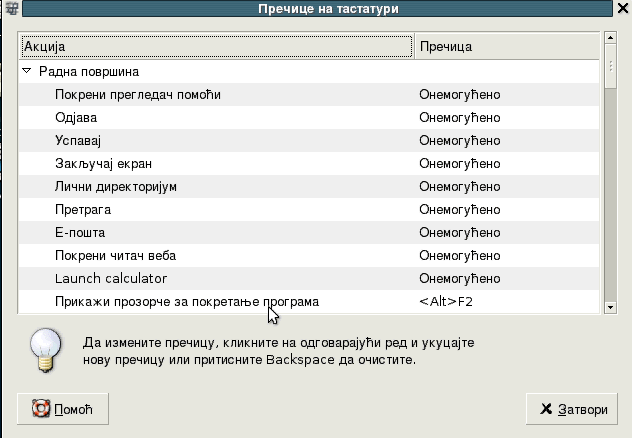Select the Закључај екран row
632x438 pixels.
point(309,164)
